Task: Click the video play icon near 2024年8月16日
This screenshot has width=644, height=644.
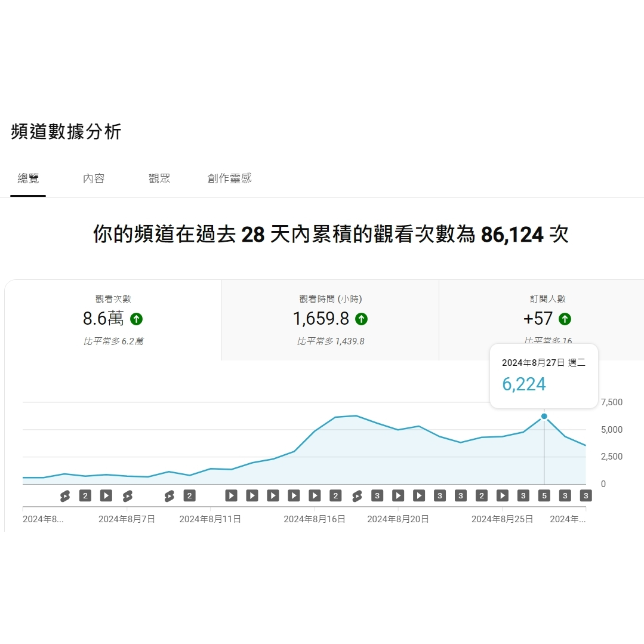Action: tap(315, 495)
